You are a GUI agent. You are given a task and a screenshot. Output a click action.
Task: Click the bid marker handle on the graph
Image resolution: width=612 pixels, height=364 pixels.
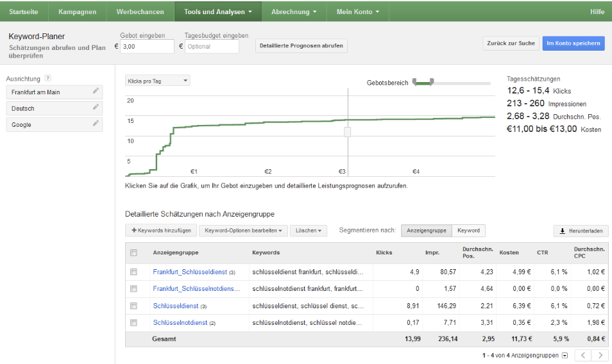(x=347, y=132)
